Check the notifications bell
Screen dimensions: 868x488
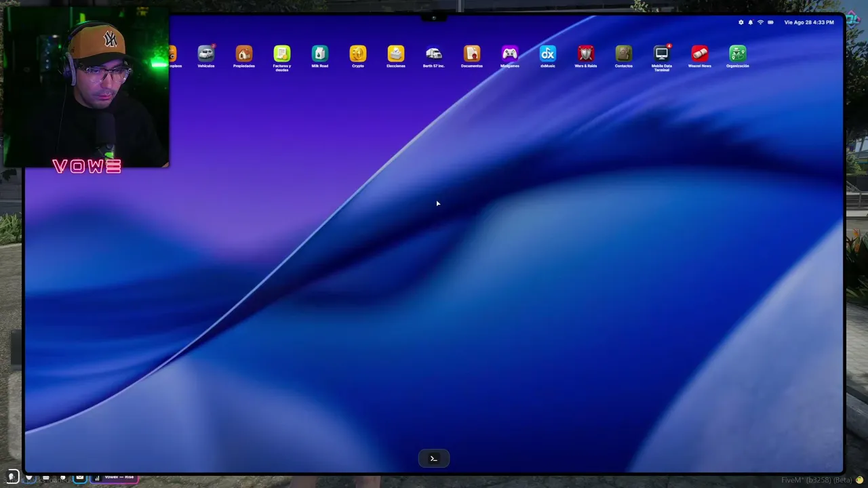coord(751,22)
